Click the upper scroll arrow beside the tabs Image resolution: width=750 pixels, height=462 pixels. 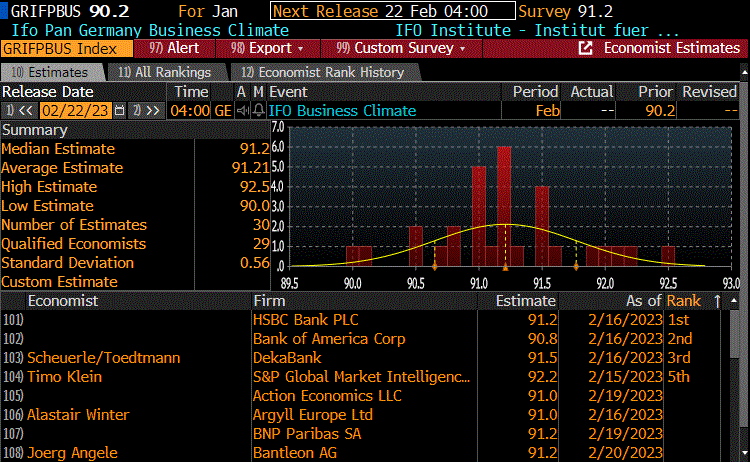(x=744, y=72)
